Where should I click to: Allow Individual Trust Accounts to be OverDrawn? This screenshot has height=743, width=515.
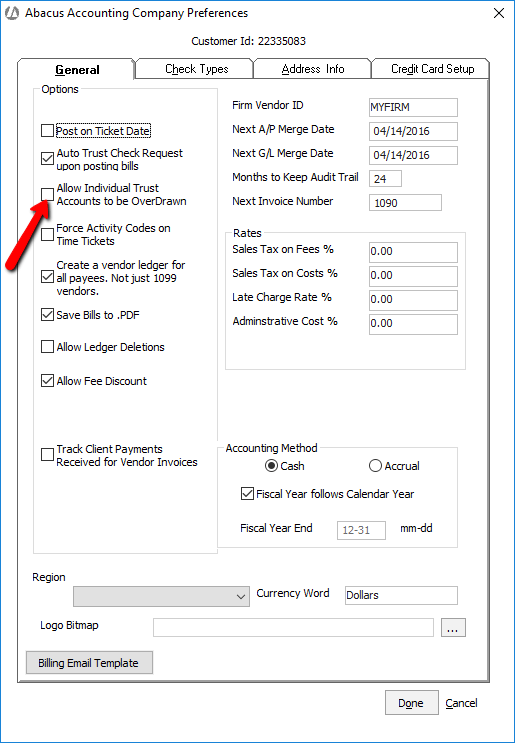click(x=47, y=194)
